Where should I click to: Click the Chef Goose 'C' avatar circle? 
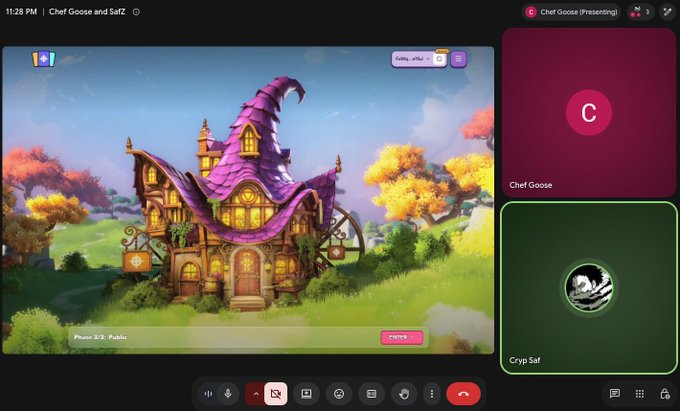tap(589, 113)
